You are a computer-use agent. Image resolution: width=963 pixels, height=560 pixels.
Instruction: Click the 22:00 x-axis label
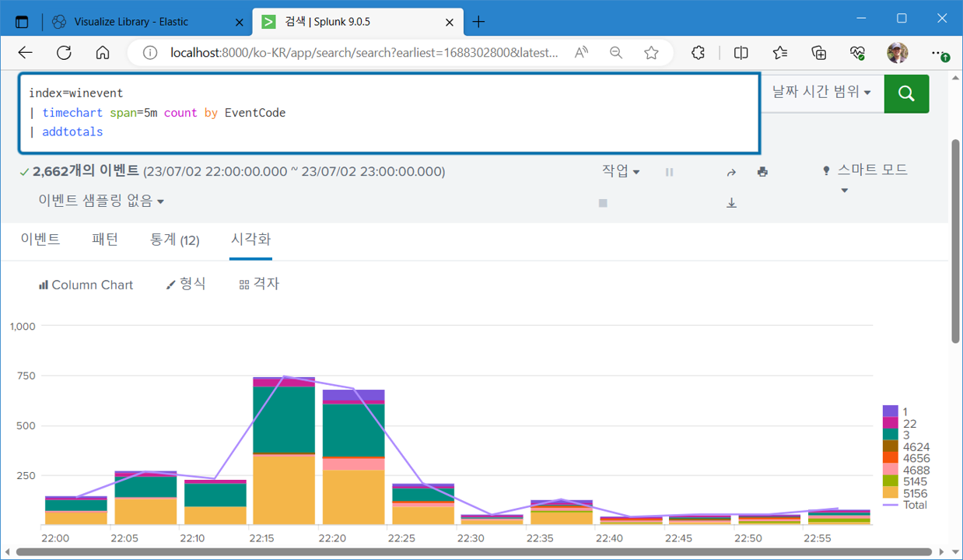coord(55,538)
